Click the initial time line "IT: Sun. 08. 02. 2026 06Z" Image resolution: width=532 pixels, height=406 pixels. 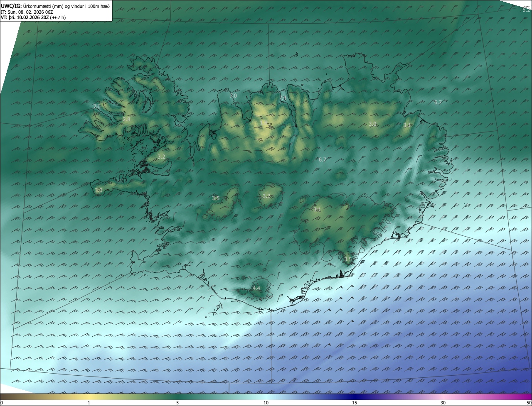tap(27, 12)
